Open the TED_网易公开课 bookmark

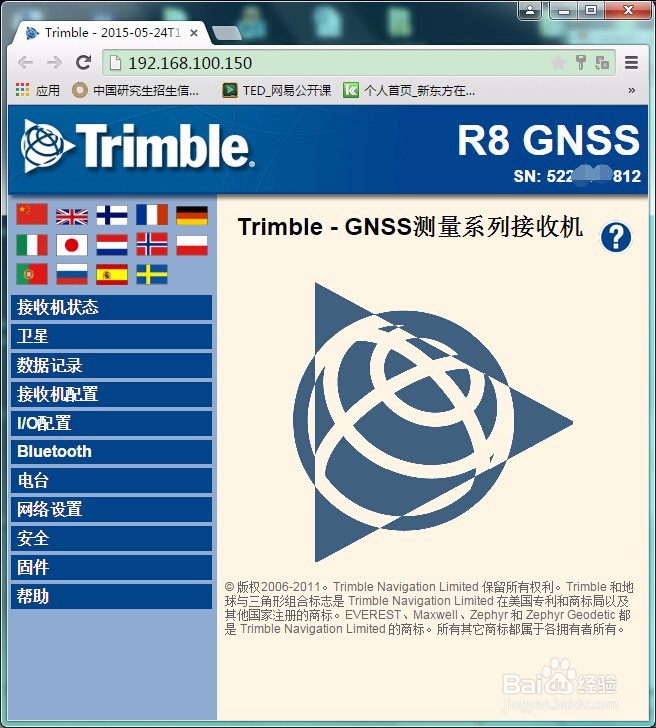(x=277, y=90)
